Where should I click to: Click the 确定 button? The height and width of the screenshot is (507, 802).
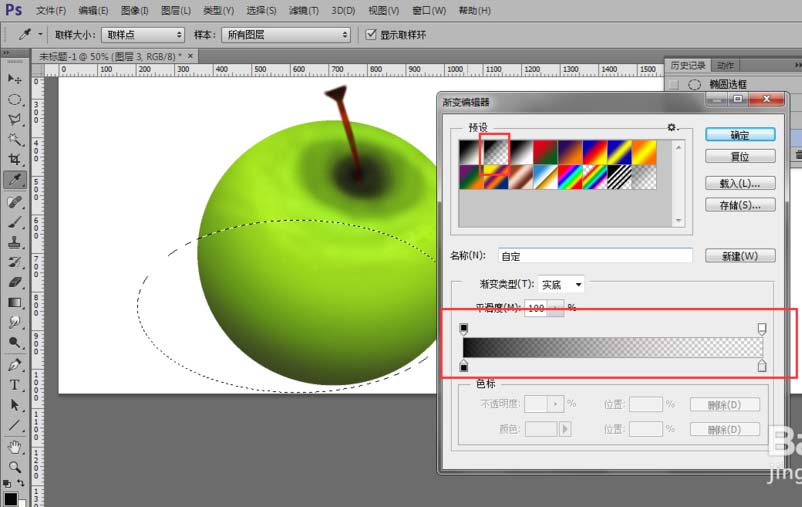click(x=740, y=135)
